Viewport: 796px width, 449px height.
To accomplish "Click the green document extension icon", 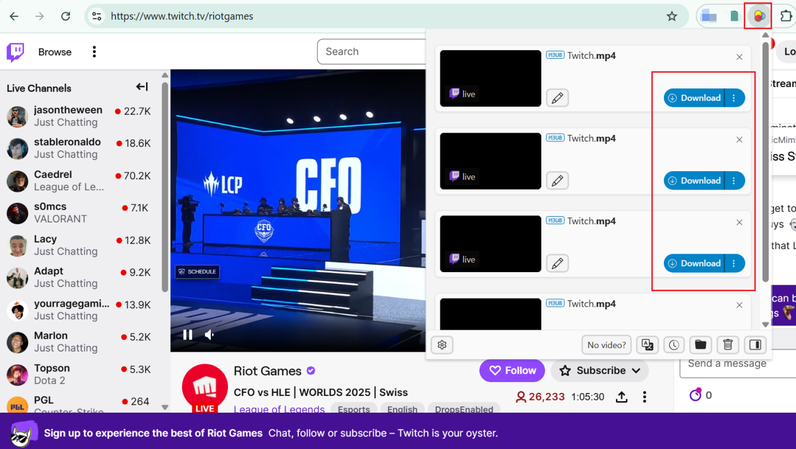I will 734,16.
